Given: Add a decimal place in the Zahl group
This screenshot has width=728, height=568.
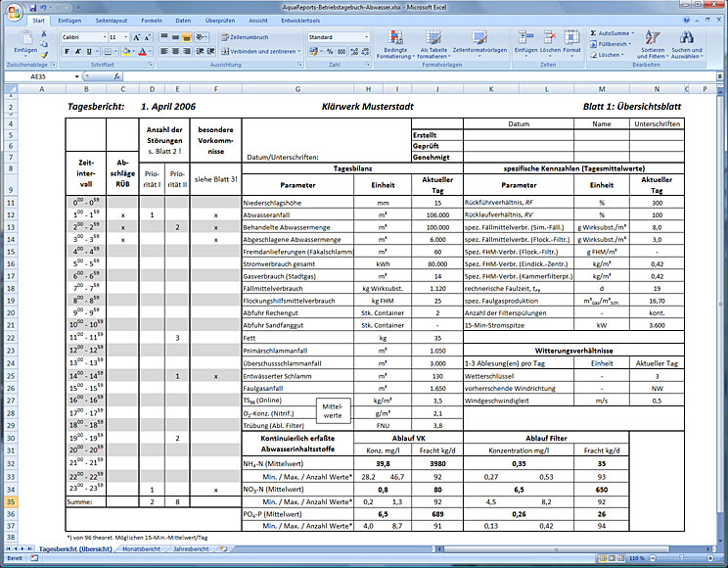Looking at the screenshot, I should coord(354,51).
